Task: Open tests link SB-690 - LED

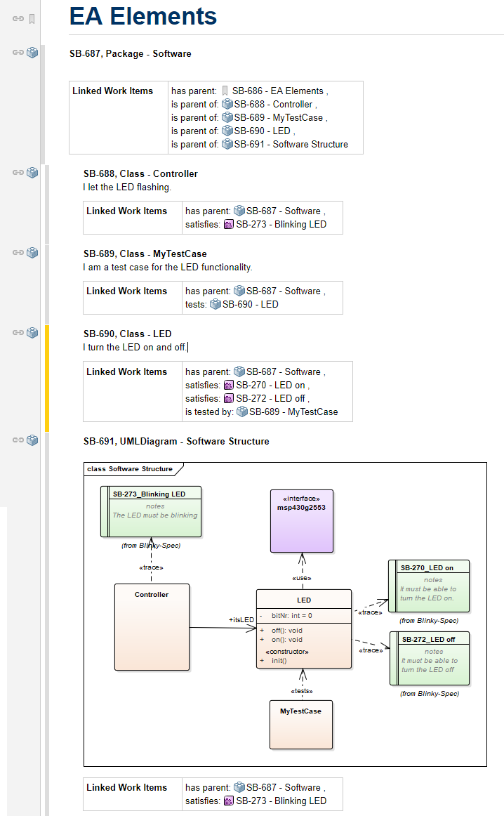Action: pyautogui.click(x=250, y=305)
